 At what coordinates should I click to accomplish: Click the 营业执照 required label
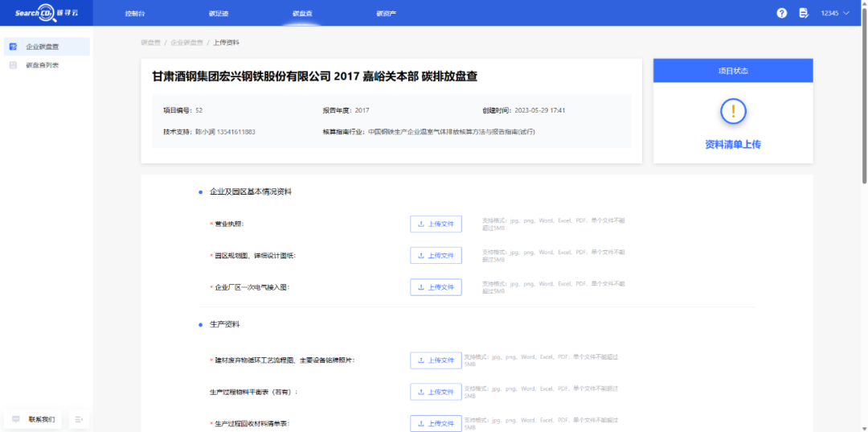(227, 224)
